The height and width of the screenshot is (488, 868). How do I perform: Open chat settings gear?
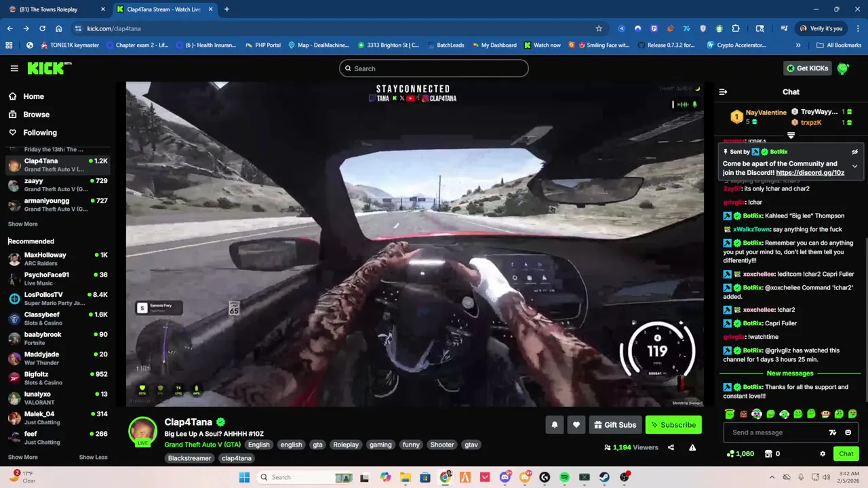tap(823, 453)
